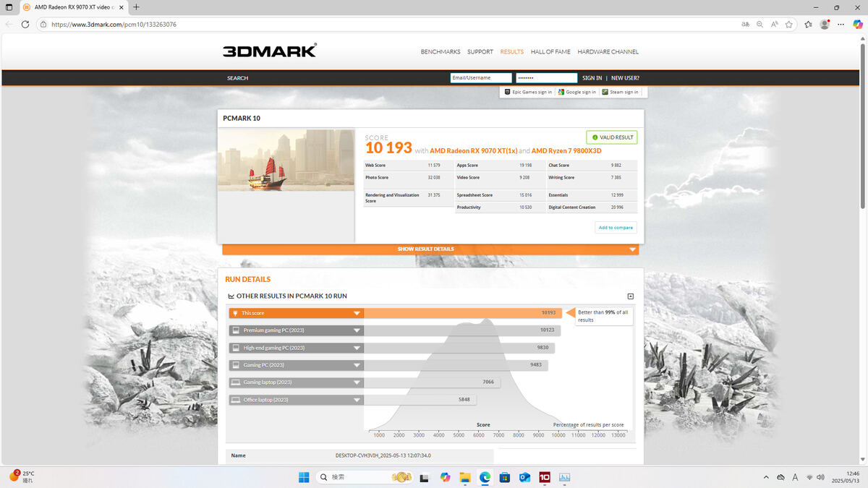Expand the Office laptop (2023) dropdown
Screen dimensions: 868x488
click(357, 400)
